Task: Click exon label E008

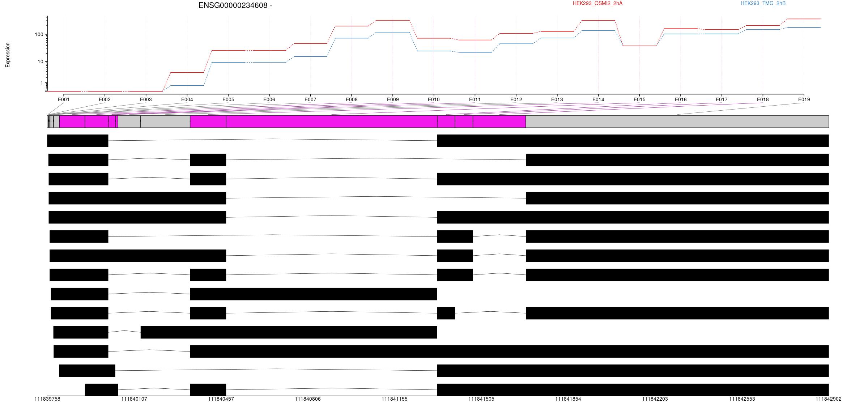Action: point(352,99)
